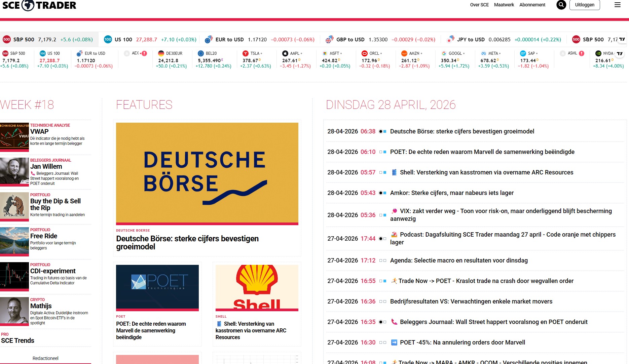The image size is (629, 364).
Task: Open the Deutsche Börse feature article title
Action: click(x=187, y=243)
